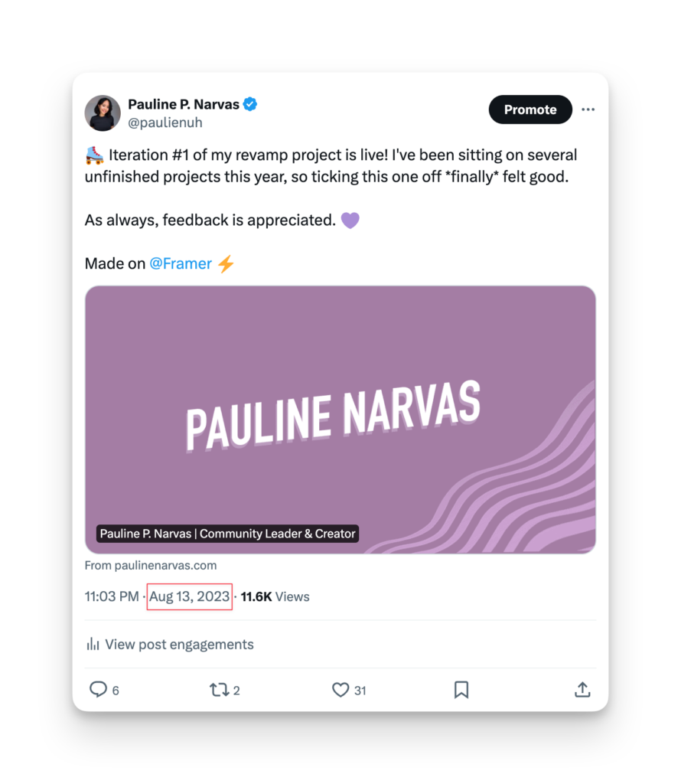681x784 pixels.
Task: Click View post engagements
Action: click(x=179, y=644)
